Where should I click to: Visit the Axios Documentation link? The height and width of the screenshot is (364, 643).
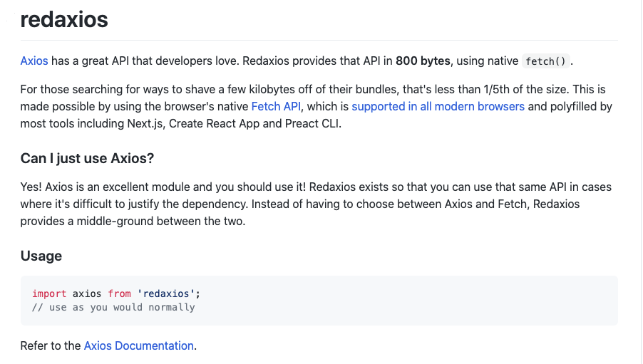[139, 345]
